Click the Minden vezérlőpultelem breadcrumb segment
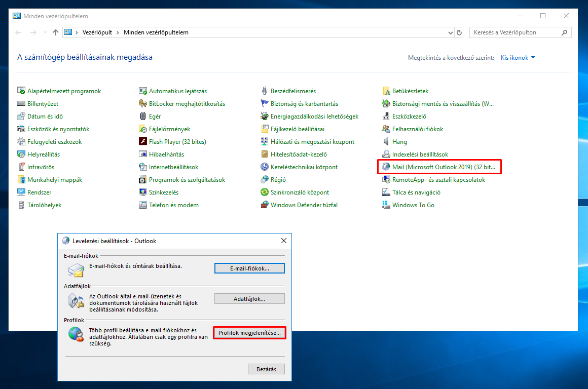588x389 pixels. (x=156, y=32)
